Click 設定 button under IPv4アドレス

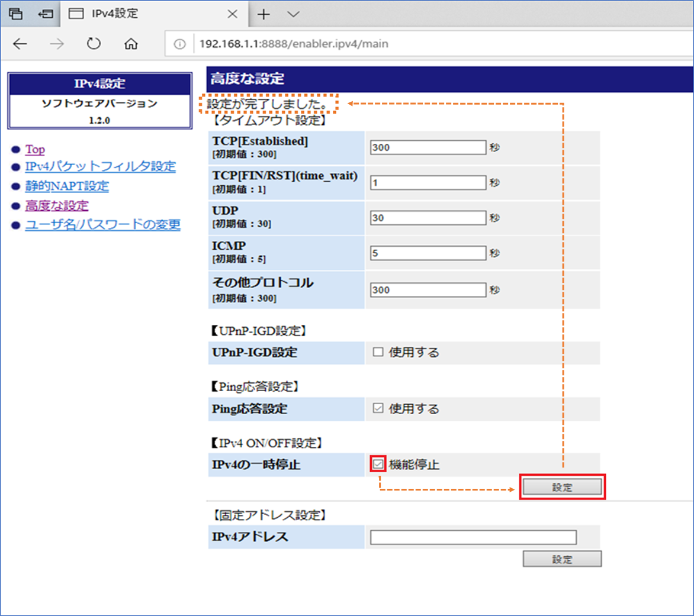click(562, 559)
